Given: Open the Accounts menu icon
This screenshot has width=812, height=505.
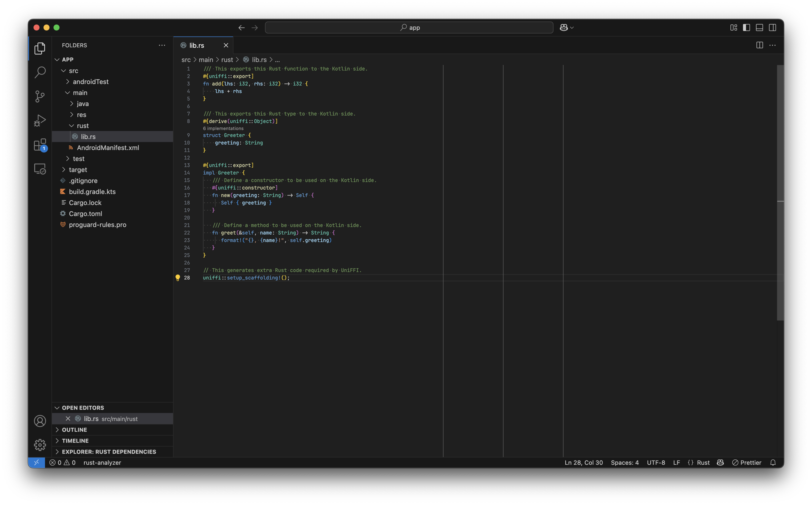Looking at the screenshot, I should click(x=40, y=421).
